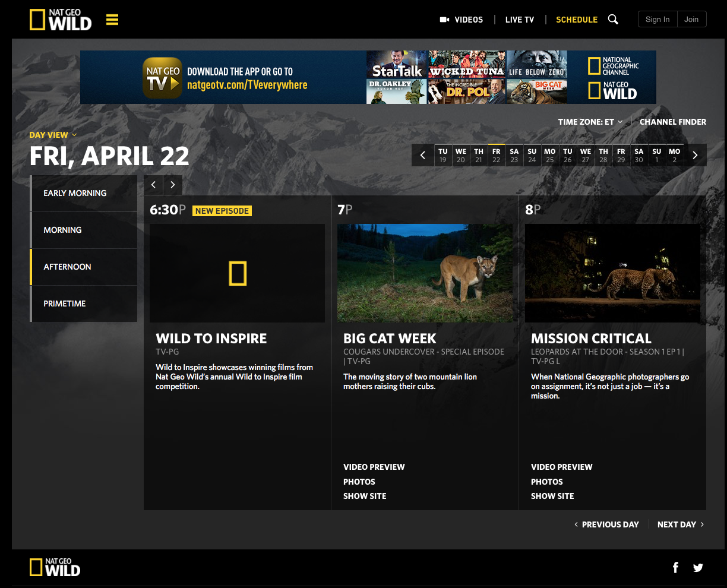Click the yellow placeholder logo for Wild to Inspire
The height and width of the screenshot is (588, 727).
pyautogui.click(x=238, y=273)
